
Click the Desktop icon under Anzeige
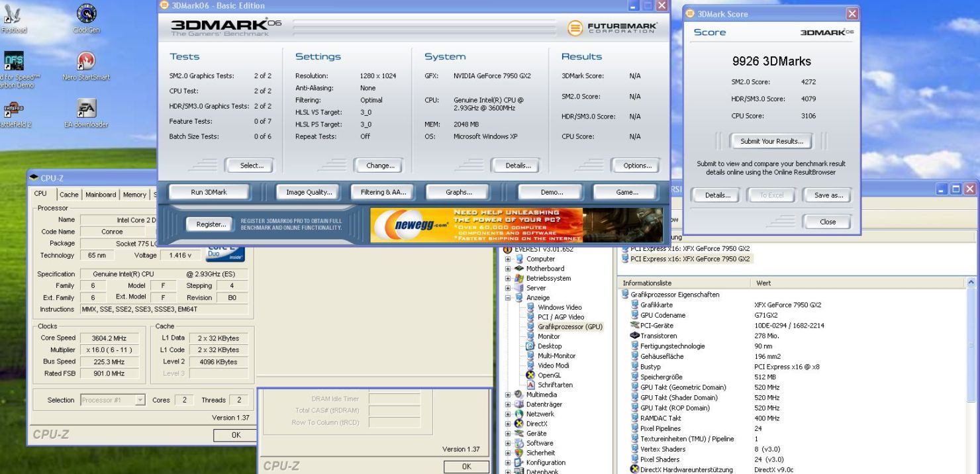click(x=530, y=346)
